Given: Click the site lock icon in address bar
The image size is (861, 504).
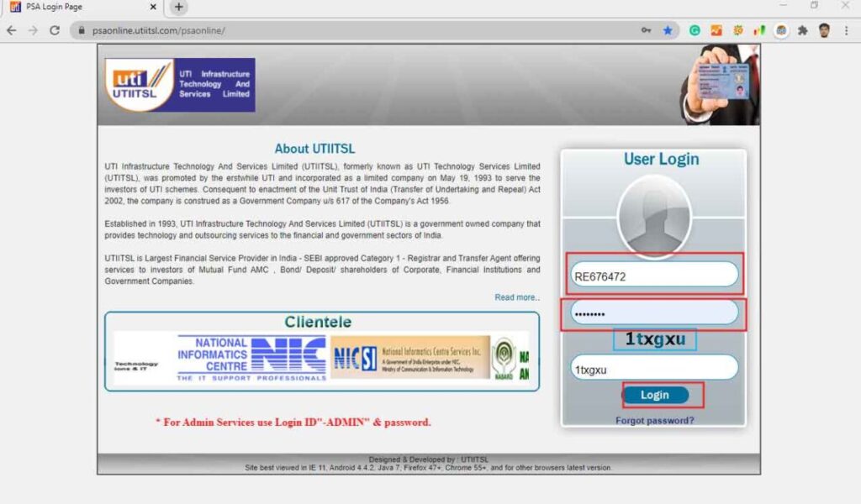Looking at the screenshot, I should [x=82, y=30].
